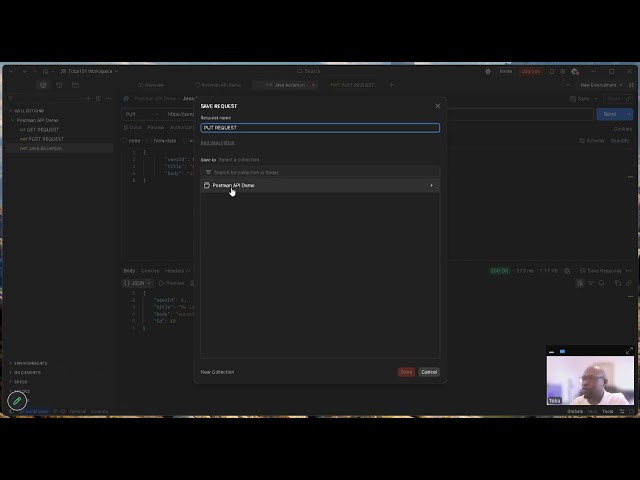
Task: Open the PUT method dropdown
Action: (x=141, y=114)
